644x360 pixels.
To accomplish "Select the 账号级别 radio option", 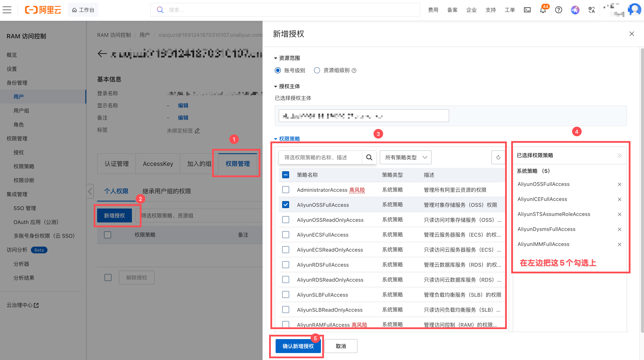I will 278,70.
